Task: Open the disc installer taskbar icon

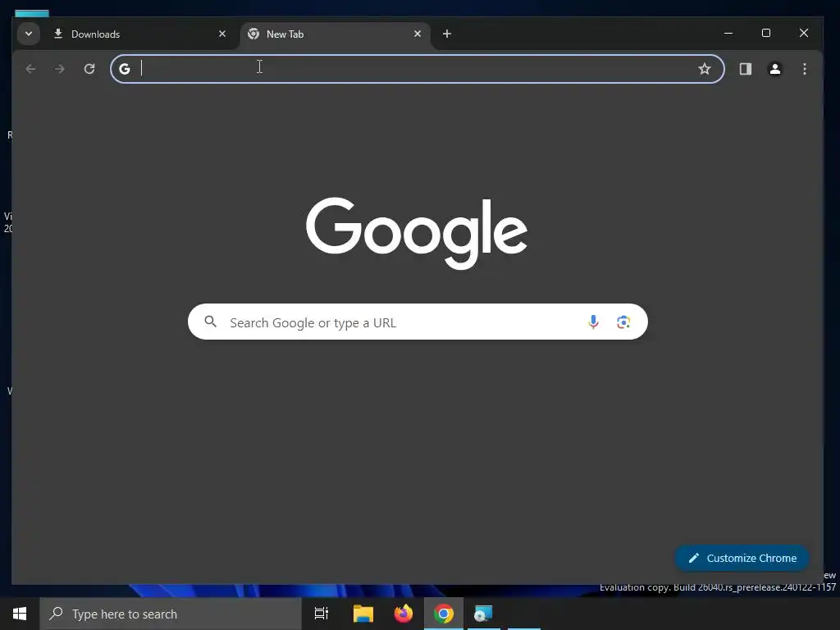Action: coord(483,614)
